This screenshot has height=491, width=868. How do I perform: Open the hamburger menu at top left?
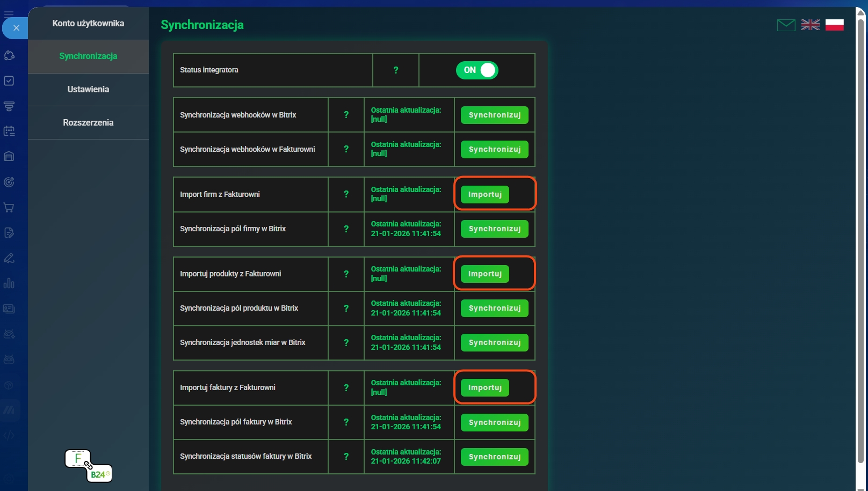point(9,14)
